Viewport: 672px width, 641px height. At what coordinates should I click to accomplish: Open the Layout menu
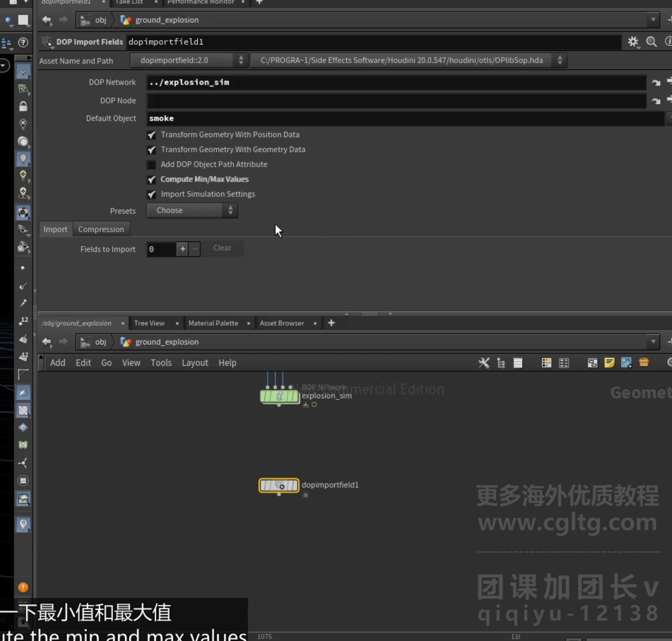(195, 363)
